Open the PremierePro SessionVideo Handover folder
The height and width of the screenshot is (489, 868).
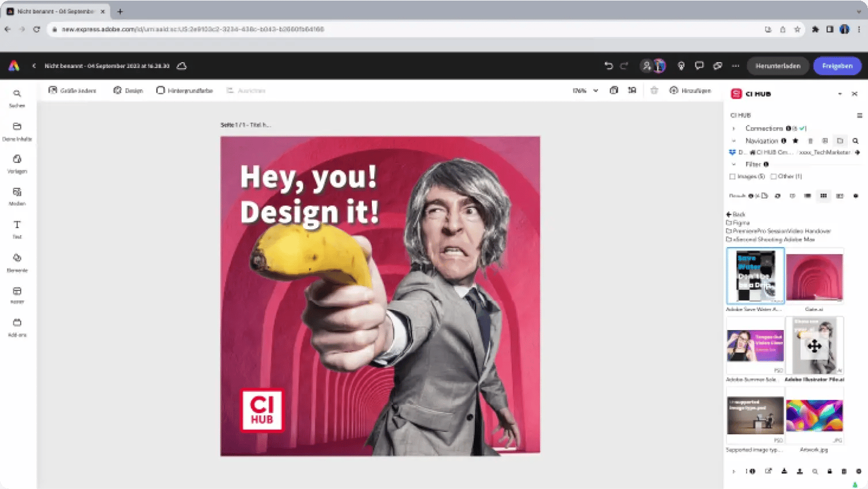coord(779,231)
